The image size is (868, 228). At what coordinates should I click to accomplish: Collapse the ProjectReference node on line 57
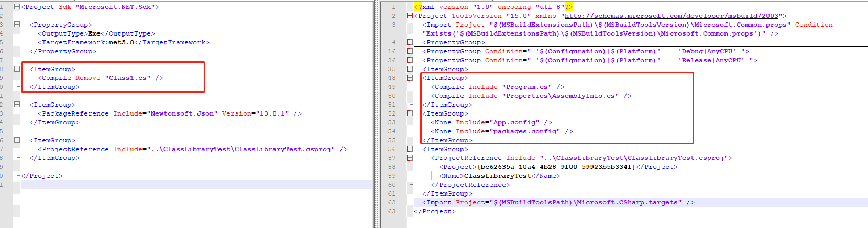coord(410,158)
